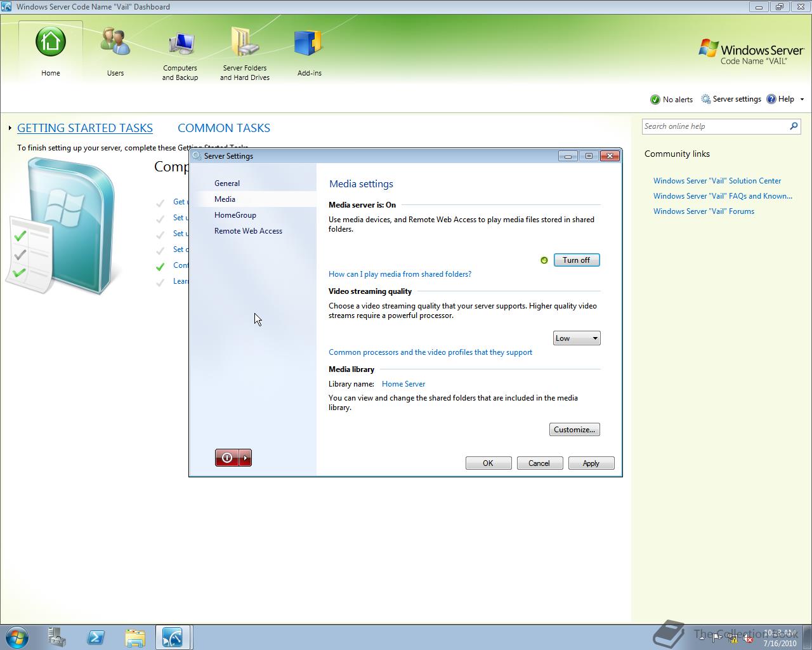The image size is (812, 650).
Task: Open Server Folders and Hard Drives
Action: (x=245, y=54)
